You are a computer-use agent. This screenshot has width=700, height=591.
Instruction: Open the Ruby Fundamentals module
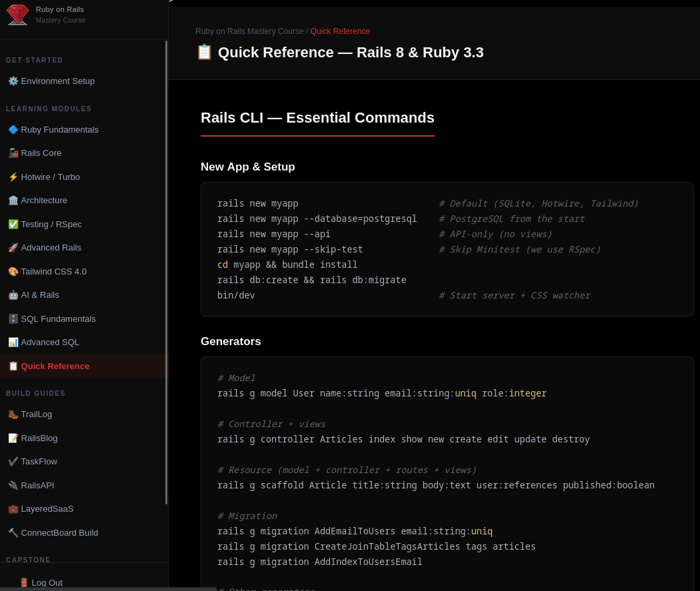83,130
